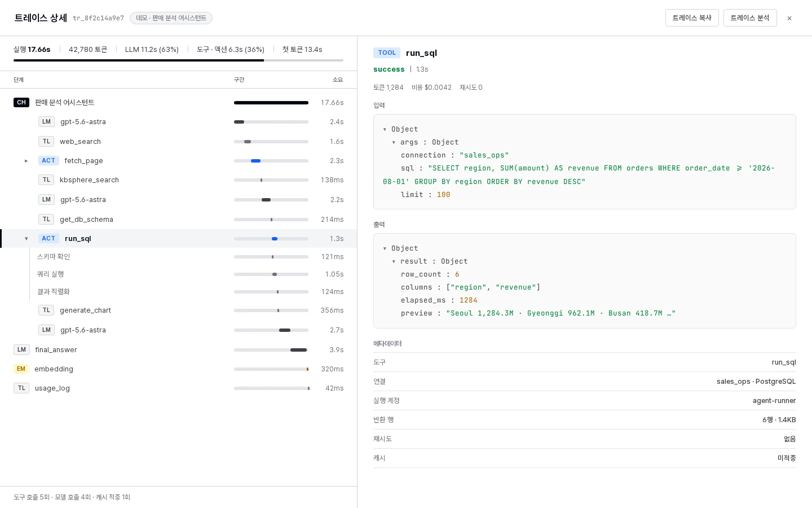The image size is (812, 508).
Task: Select the kbsphere_search step row
Action: coord(178,180)
